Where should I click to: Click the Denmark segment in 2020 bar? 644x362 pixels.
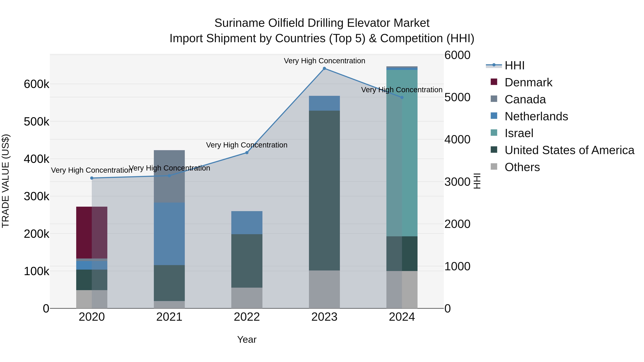pyautogui.click(x=92, y=233)
